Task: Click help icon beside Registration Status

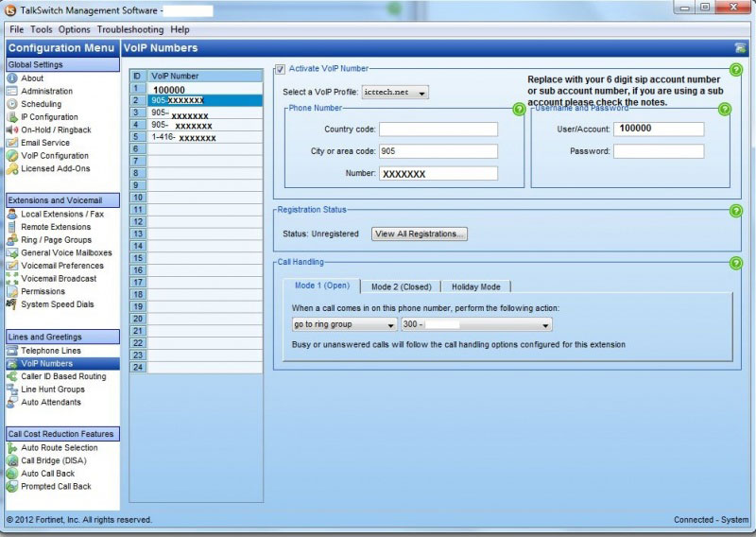Action: [x=735, y=211]
